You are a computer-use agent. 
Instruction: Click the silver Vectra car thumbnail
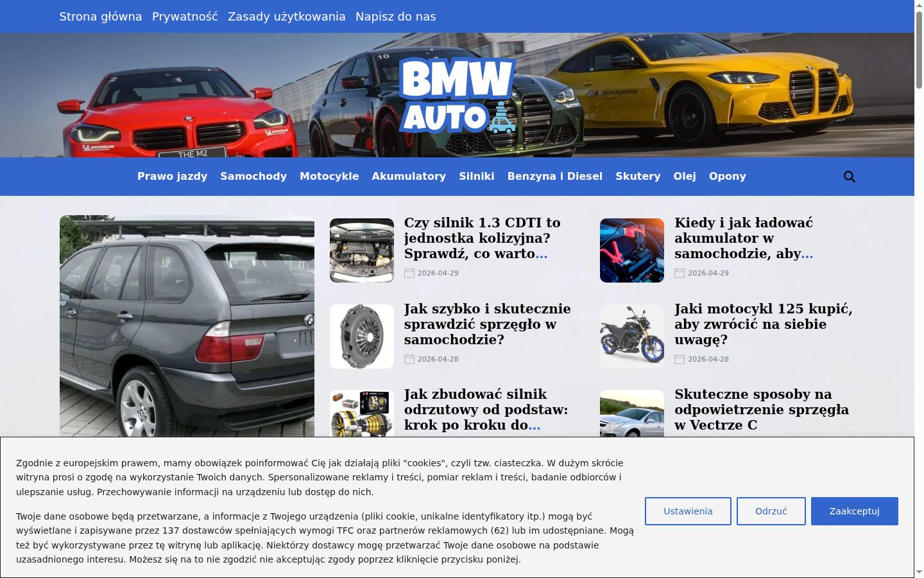(632, 414)
